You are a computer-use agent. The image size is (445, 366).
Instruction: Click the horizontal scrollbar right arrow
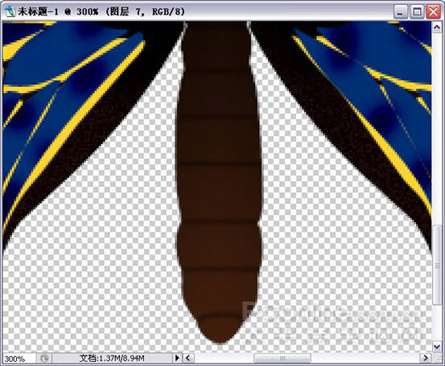[x=426, y=358]
